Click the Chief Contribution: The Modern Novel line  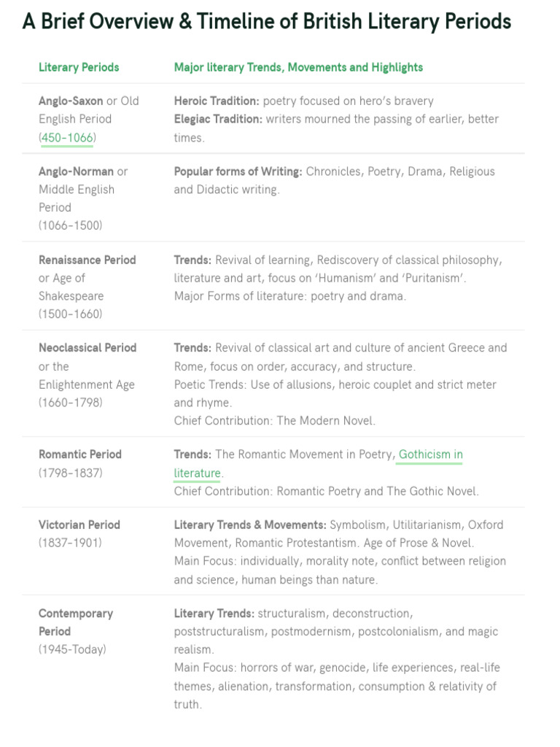[275, 421]
